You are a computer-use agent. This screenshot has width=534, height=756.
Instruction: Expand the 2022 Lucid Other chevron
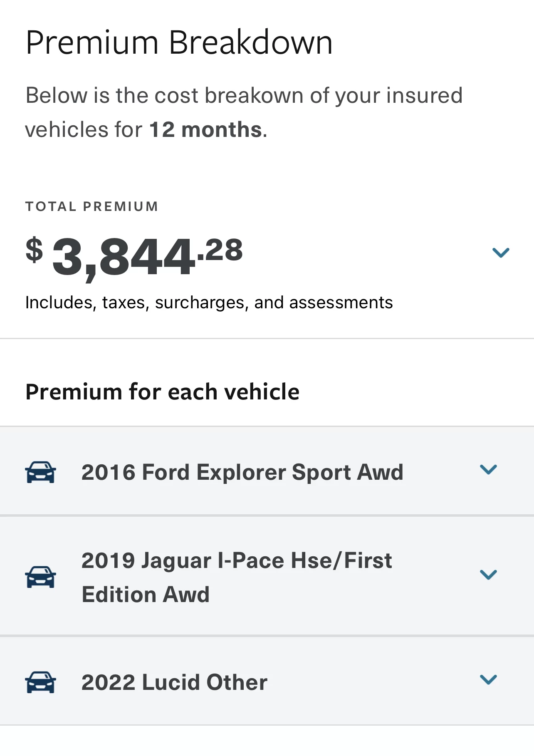488,679
